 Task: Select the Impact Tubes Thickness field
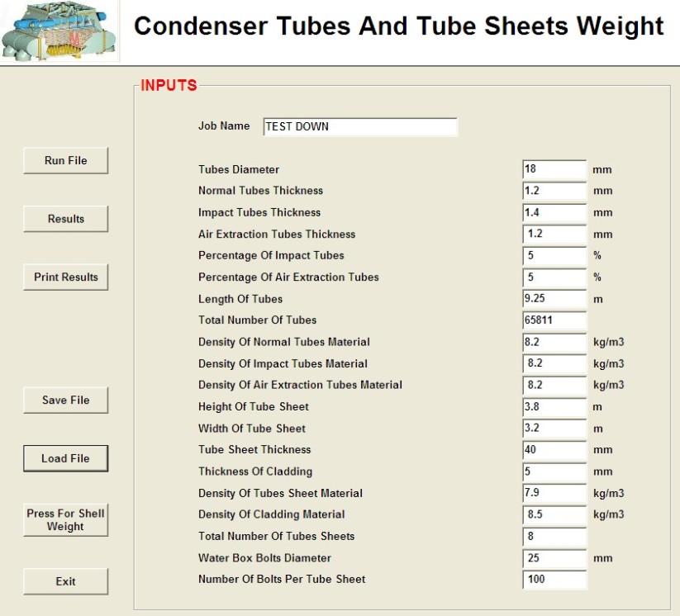[554, 212]
